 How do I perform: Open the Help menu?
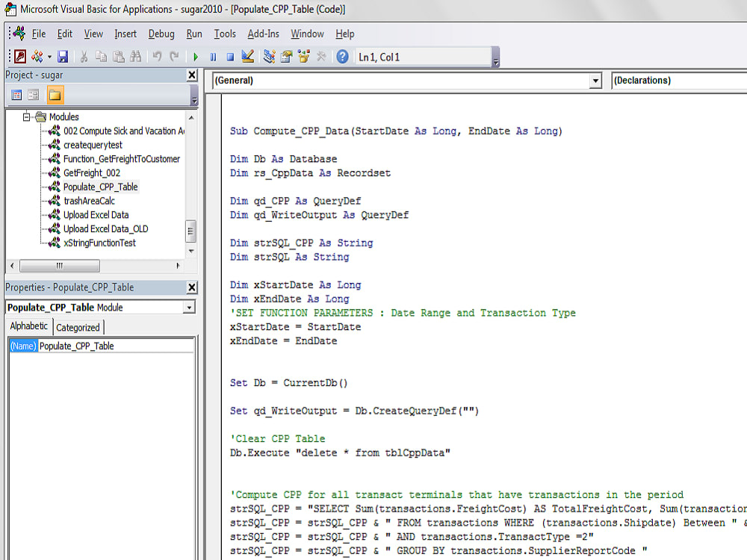click(x=345, y=34)
